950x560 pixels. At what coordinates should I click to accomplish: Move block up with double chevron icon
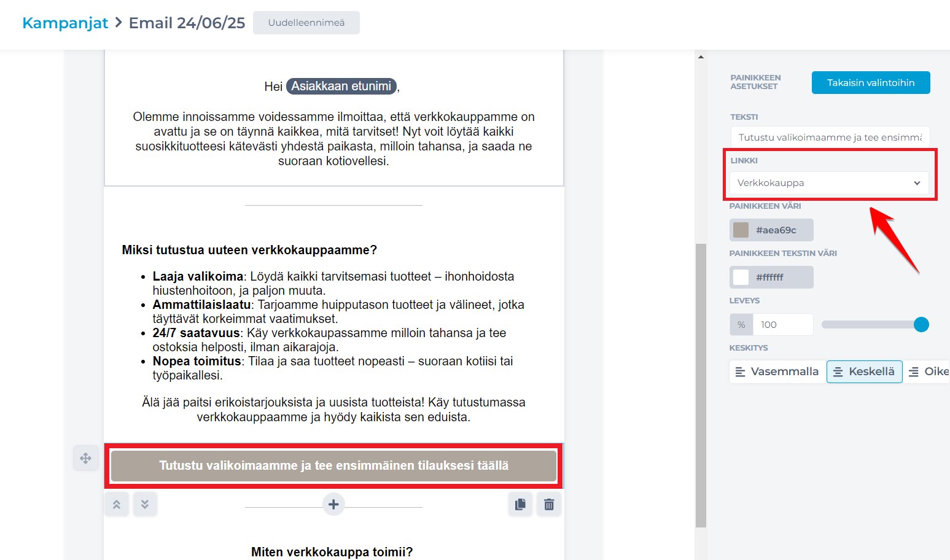coord(117,505)
